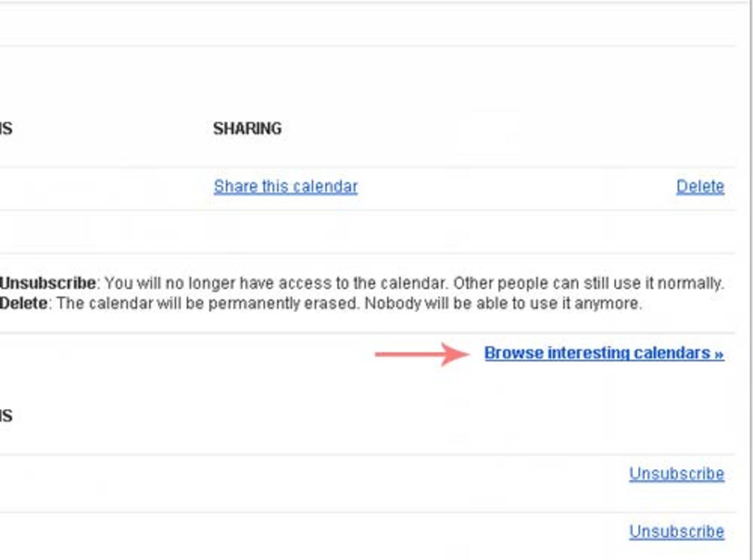Click the word 'calendar' in Share link
The image size is (753, 560).
click(326, 186)
